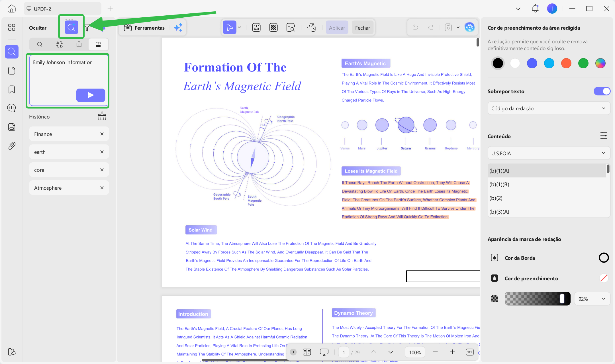Select the green fill color swatch
615x364 pixels.
point(583,63)
